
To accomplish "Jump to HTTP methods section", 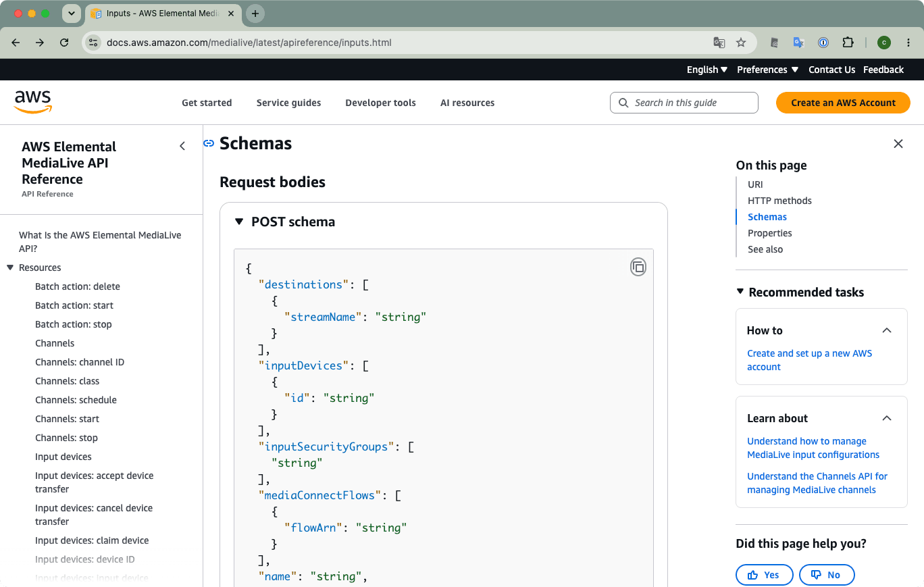I will pyautogui.click(x=779, y=201).
